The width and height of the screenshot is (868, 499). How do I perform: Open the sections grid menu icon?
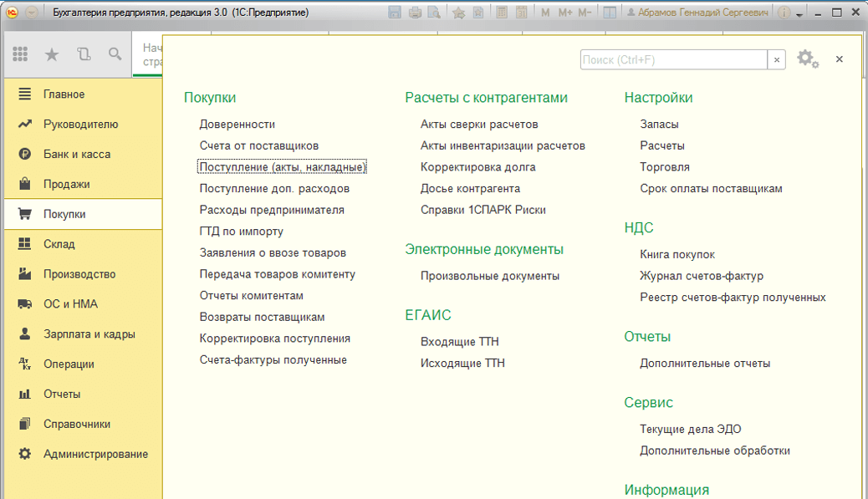20,53
